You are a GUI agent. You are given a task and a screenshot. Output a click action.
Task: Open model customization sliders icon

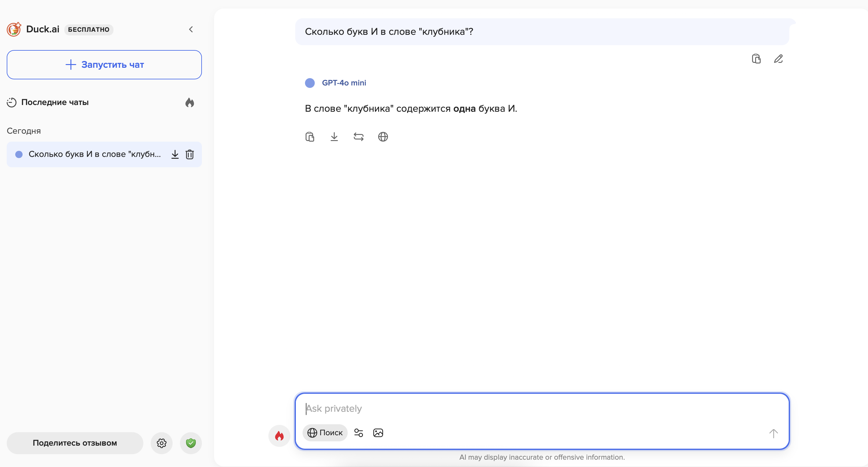pos(359,433)
